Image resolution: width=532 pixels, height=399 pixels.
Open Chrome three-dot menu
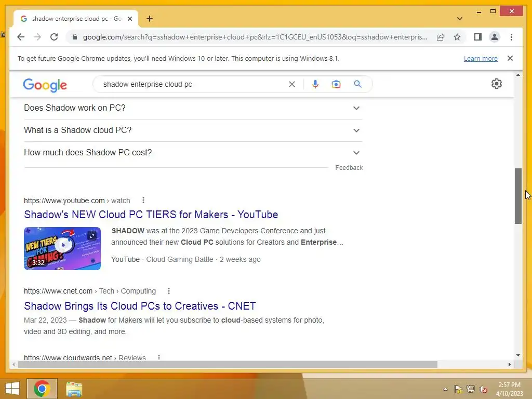pos(511,37)
